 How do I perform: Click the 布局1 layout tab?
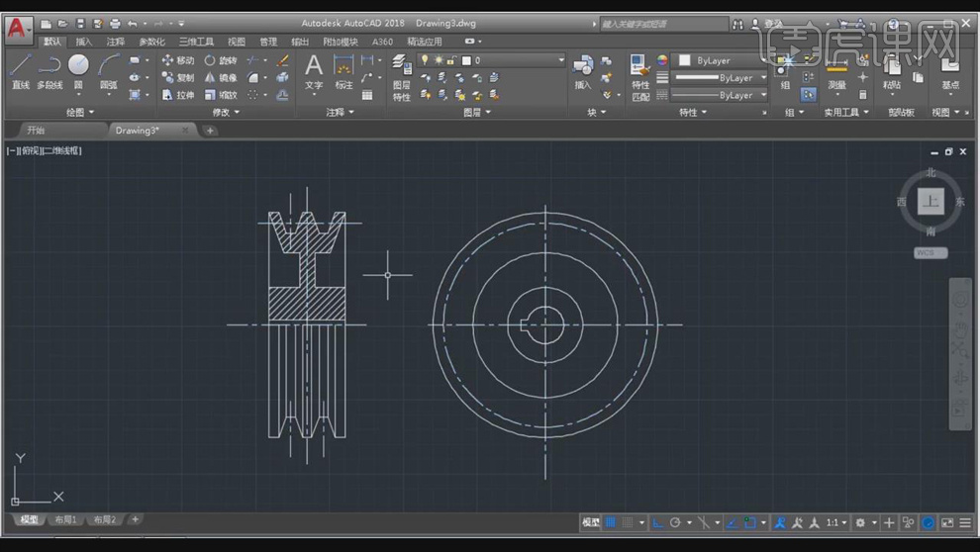point(65,519)
